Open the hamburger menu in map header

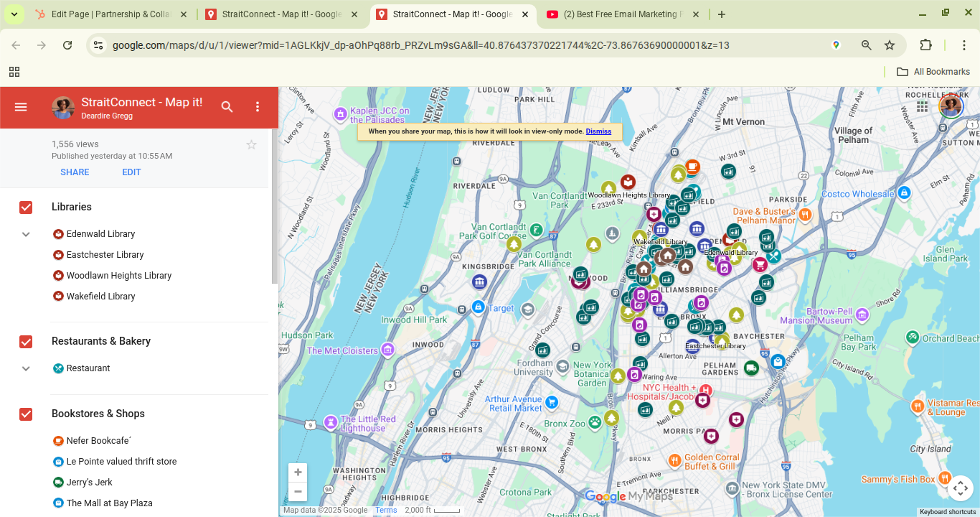tap(21, 107)
